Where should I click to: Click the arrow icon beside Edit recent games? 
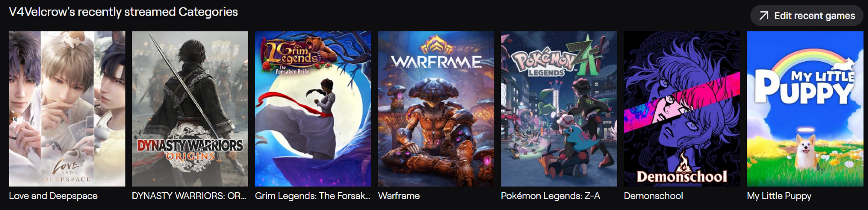click(764, 16)
